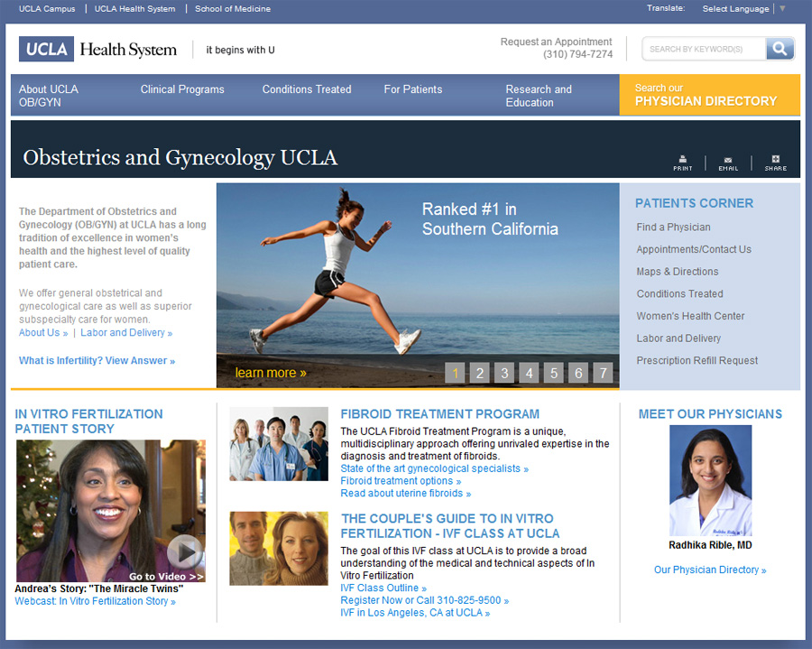Click the Share icon
Viewport: 812px width, 649px height.
click(x=775, y=162)
